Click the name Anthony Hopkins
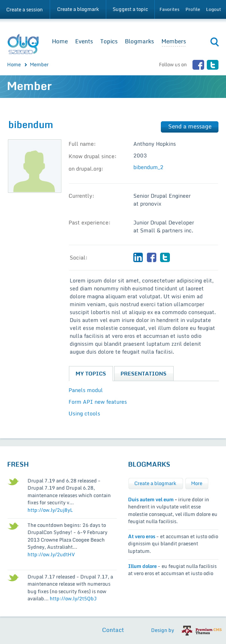The image size is (226, 644). (x=154, y=144)
